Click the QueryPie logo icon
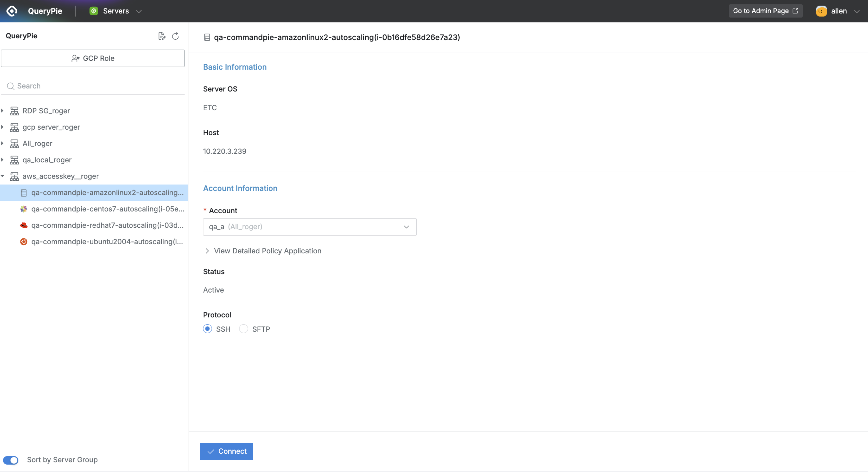The width and height of the screenshot is (868, 472). click(x=12, y=11)
